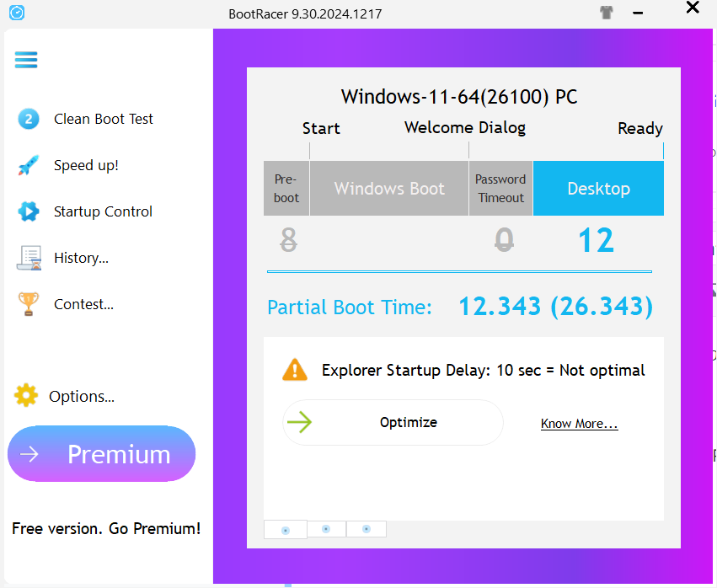Select the Windows Boot stage block
Screen dimensions: 717x588
389,188
